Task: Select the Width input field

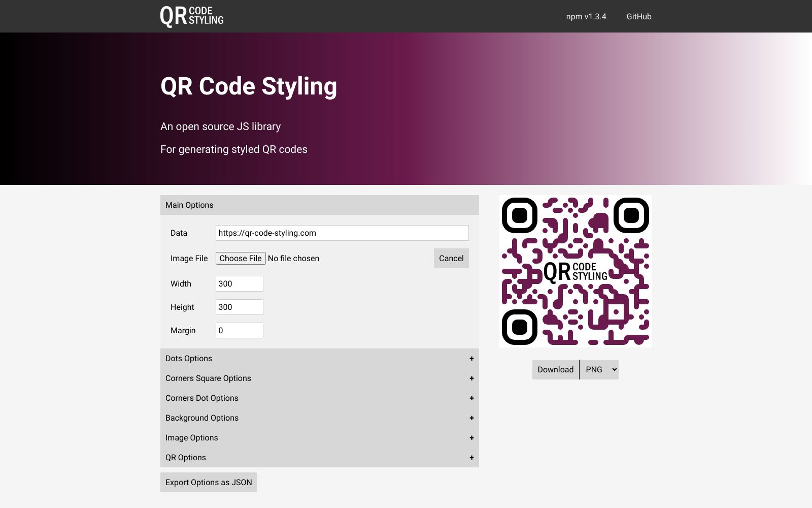Action: pos(239,283)
